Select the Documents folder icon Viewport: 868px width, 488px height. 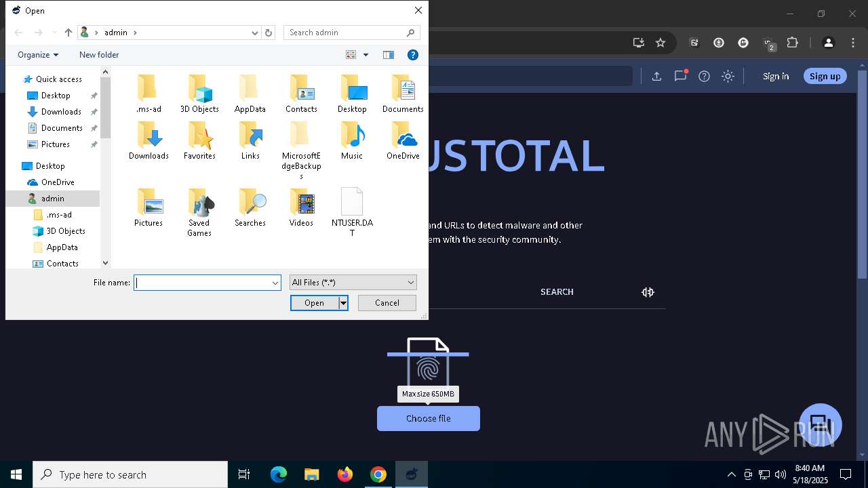[x=403, y=88]
